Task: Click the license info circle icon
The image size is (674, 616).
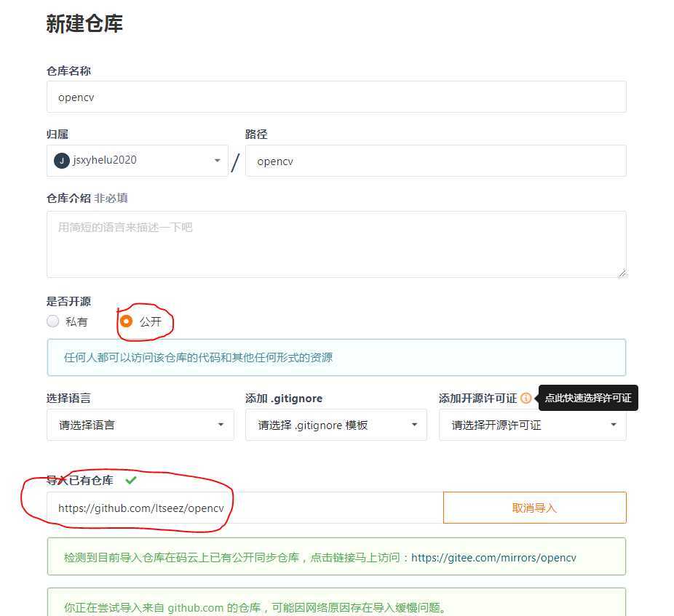Action: 526,399
